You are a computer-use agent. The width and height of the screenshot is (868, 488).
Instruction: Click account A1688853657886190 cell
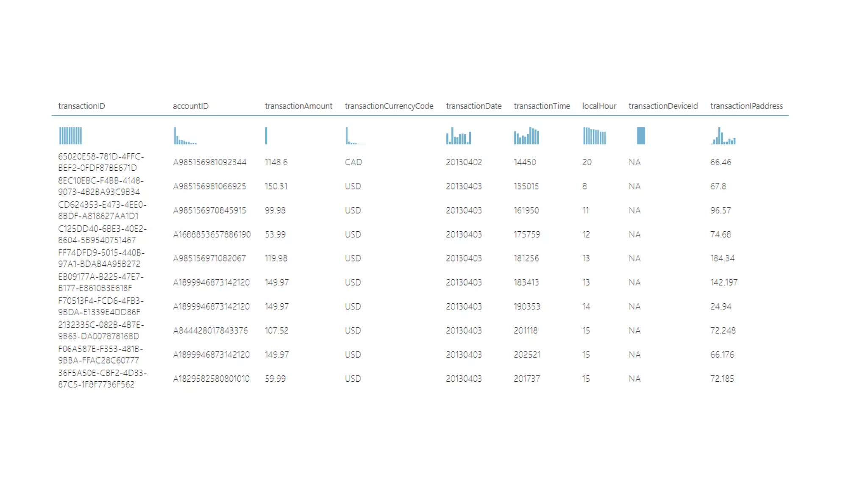(x=211, y=234)
